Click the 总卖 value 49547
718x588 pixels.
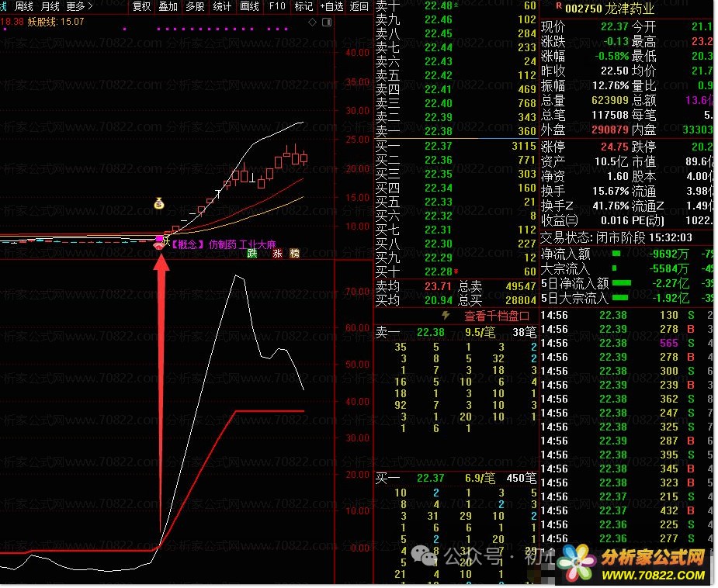pos(521,286)
